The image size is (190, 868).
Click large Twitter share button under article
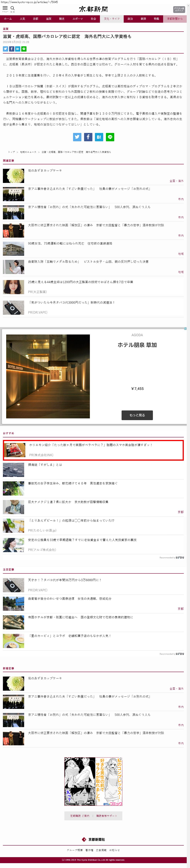(77, 137)
